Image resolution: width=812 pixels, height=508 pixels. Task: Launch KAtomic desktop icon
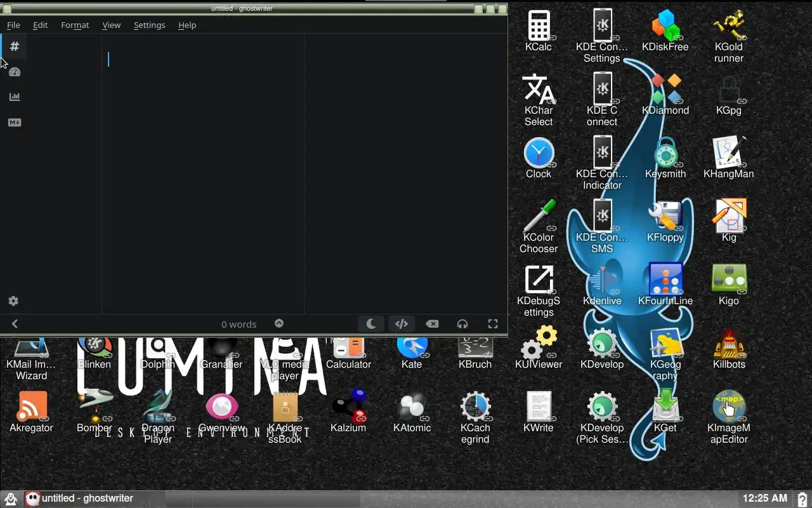[412, 412]
